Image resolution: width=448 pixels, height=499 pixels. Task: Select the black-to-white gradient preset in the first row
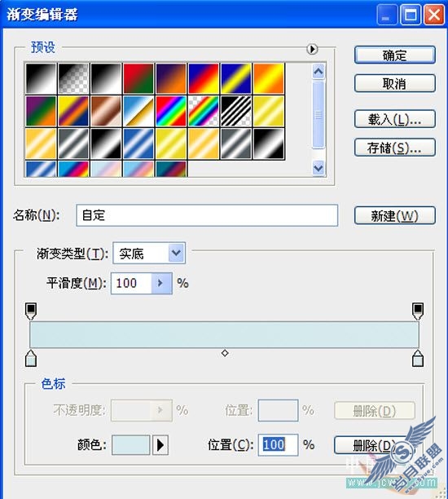41,78
